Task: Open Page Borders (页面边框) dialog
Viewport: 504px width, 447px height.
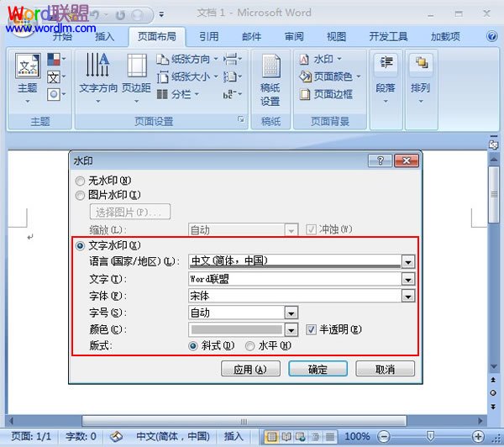Action: [326, 94]
